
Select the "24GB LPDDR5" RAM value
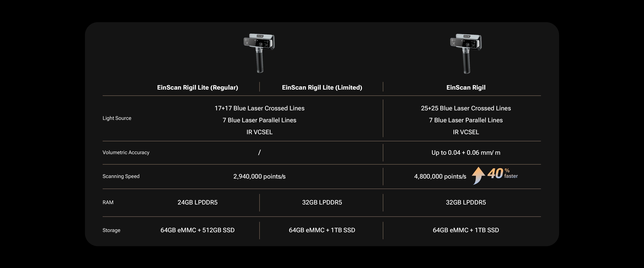coord(197,202)
